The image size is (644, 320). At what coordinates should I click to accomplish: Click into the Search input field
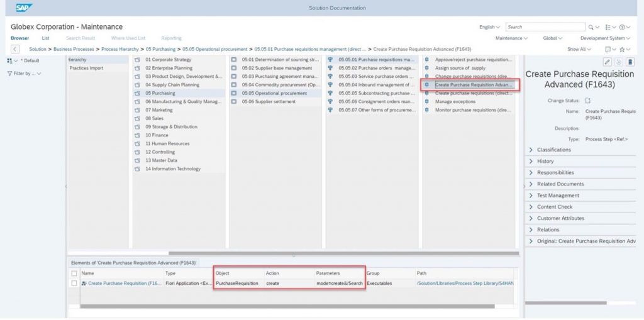(x=545, y=27)
